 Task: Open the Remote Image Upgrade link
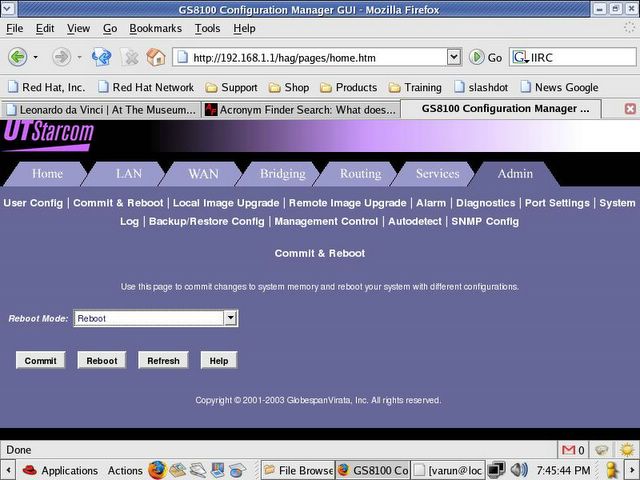(x=347, y=203)
